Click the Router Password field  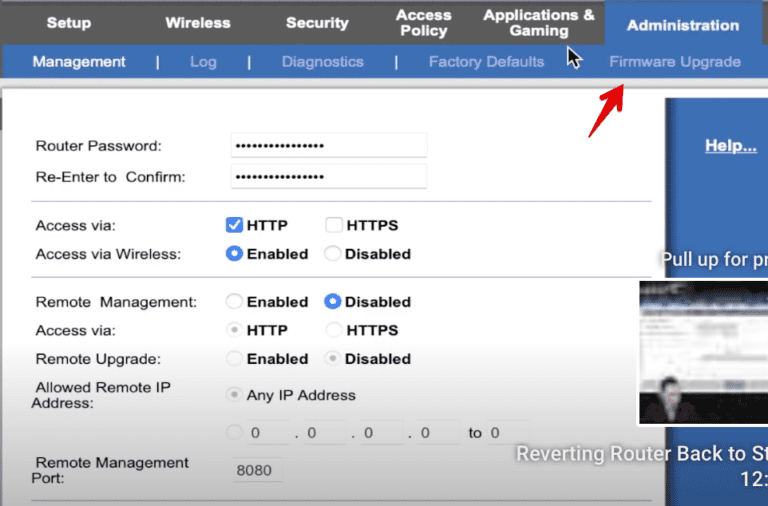[328, 146]
